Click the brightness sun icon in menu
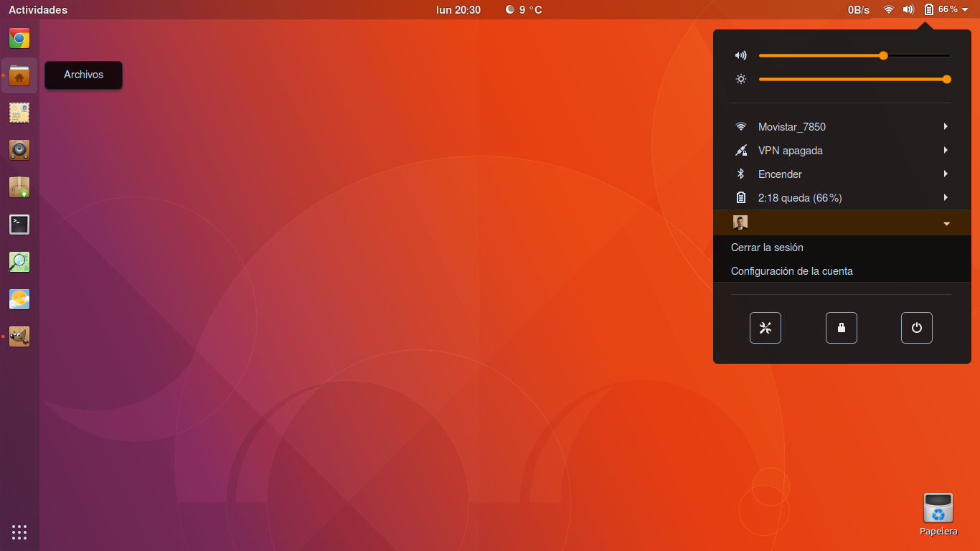This screenshot has width=980, height=551. coord(741,79)
